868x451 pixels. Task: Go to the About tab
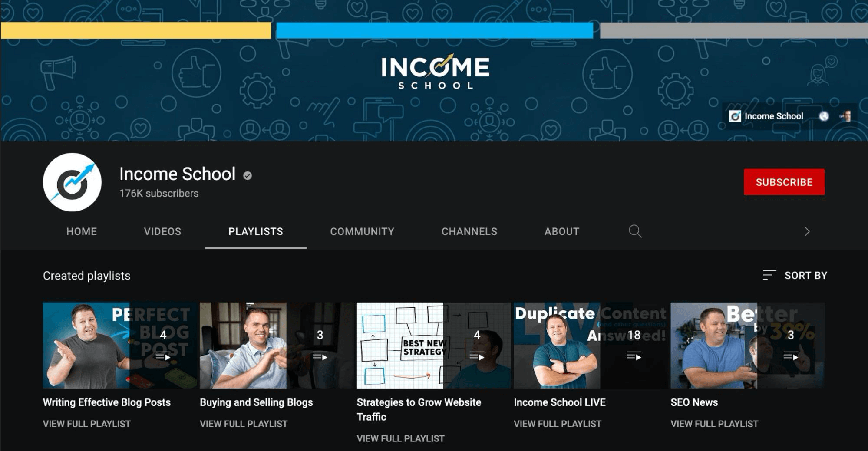pos(562,231)
